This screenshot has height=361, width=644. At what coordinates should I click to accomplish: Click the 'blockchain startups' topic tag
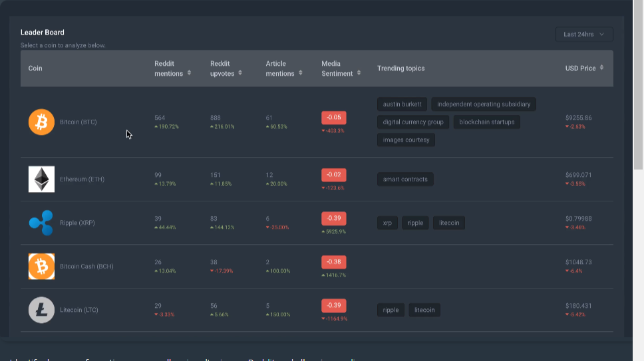(x=487, y=122)
